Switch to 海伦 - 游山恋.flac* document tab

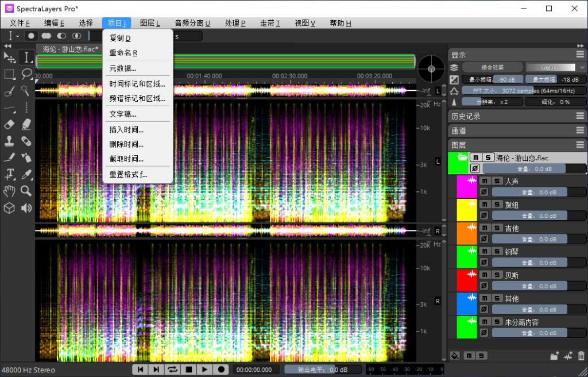coord(70,49)
